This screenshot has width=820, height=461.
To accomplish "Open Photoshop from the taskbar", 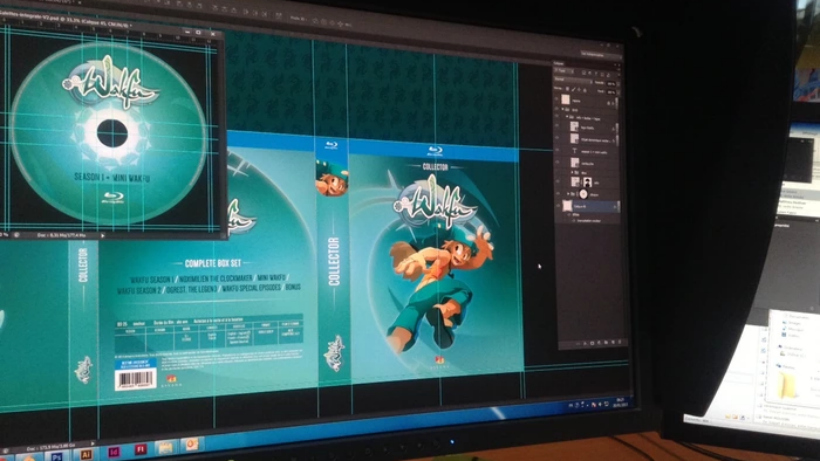I will point(56,456).
